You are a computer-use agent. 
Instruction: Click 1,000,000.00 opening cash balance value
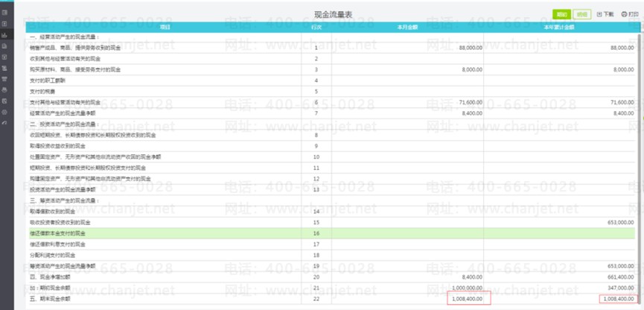(x=468, y=288)
